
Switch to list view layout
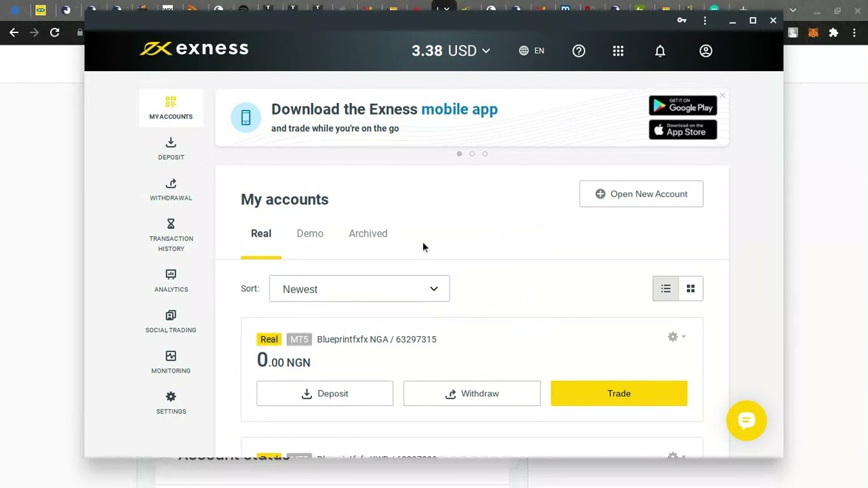pos(665,289)
